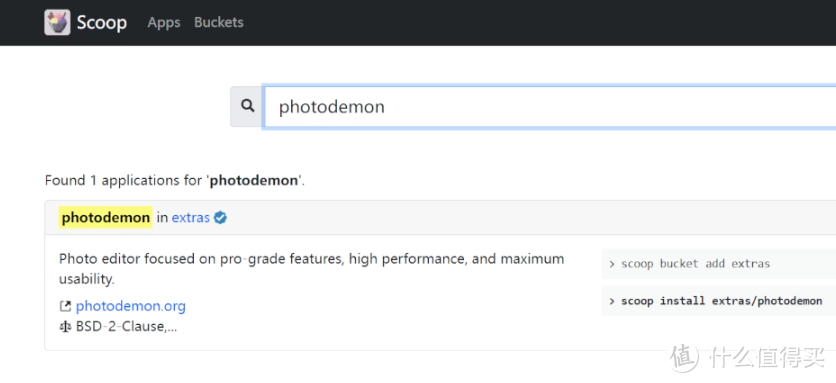Click the Scoop ice cream logo icon
Image resolution: width=836 pixels, height=383 pixels.
57,22
